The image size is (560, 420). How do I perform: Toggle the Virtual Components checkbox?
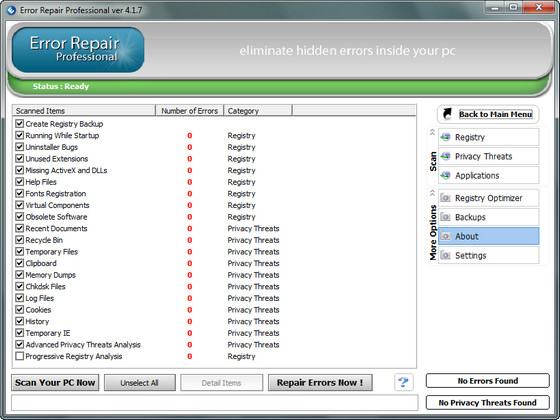click(20, 205)
